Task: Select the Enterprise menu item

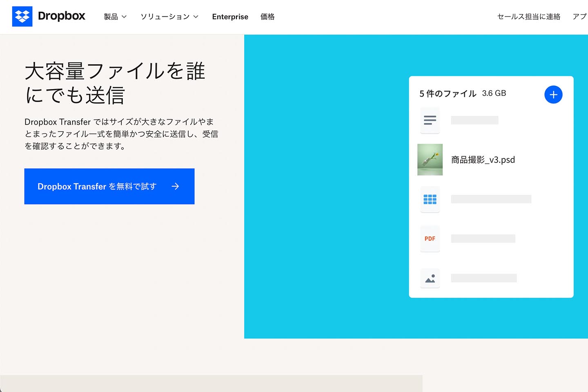Action: (x=230, y=17)
